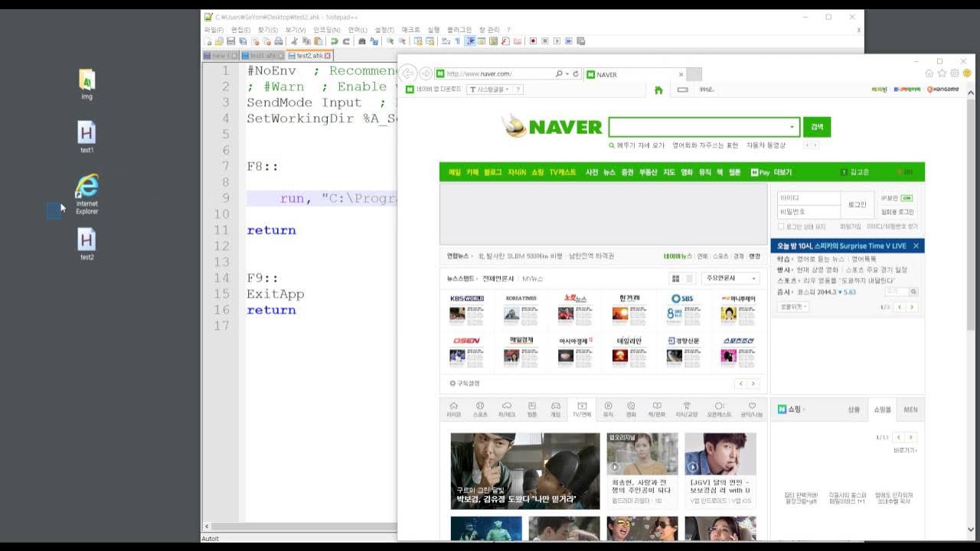Click New file icon in Notepad++ toolbar

207,41
